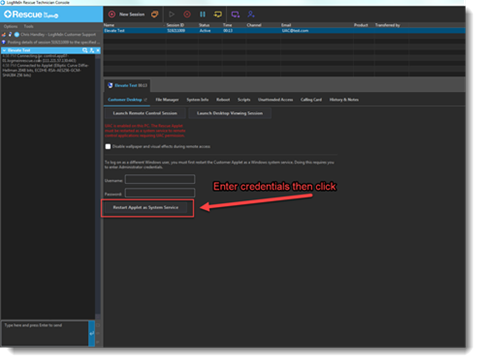This screenshot has height=362, width=480.
Task: Click the colorful first icon in technician row
Action: (x=4, y=34)
